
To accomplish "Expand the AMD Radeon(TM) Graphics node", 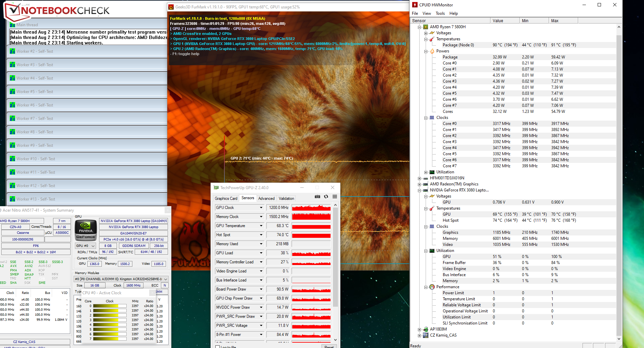I will click(419, 184).
